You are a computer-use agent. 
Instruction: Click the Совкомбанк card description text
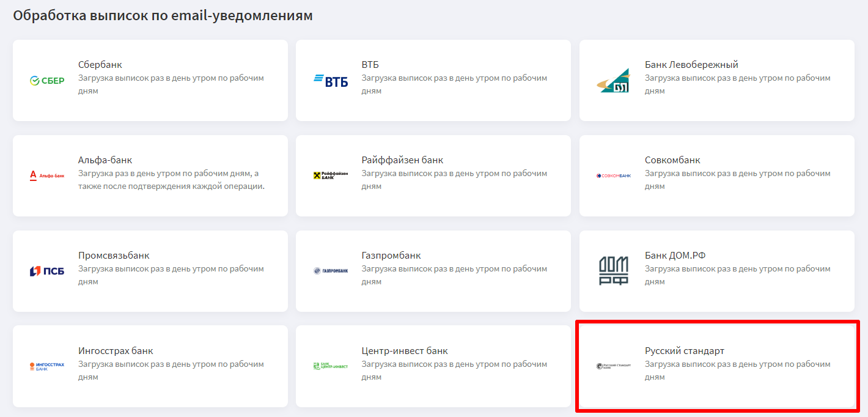738,180
